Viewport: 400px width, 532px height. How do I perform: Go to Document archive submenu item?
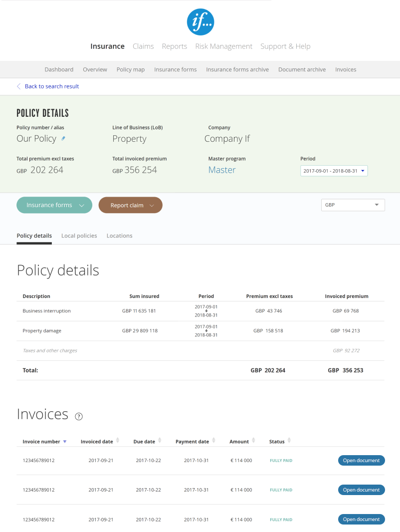tap(302, 69)
